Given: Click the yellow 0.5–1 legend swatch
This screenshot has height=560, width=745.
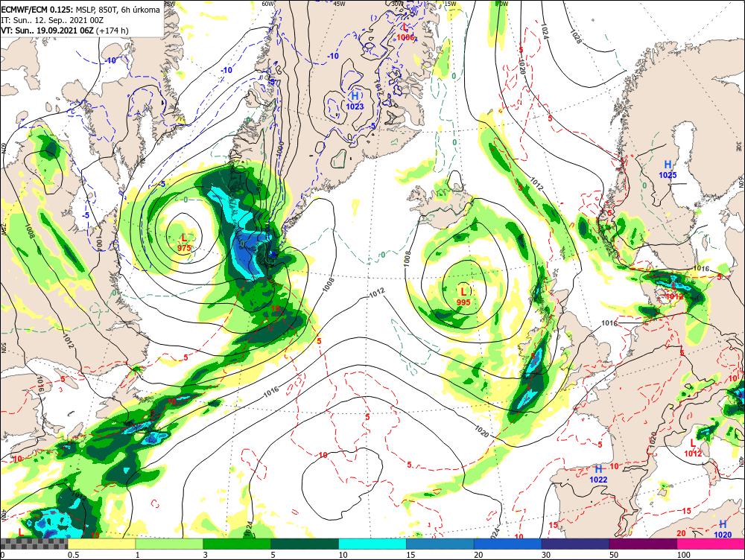Looking at the screenshot, I should pyautogui.click(x=101, y=544).
